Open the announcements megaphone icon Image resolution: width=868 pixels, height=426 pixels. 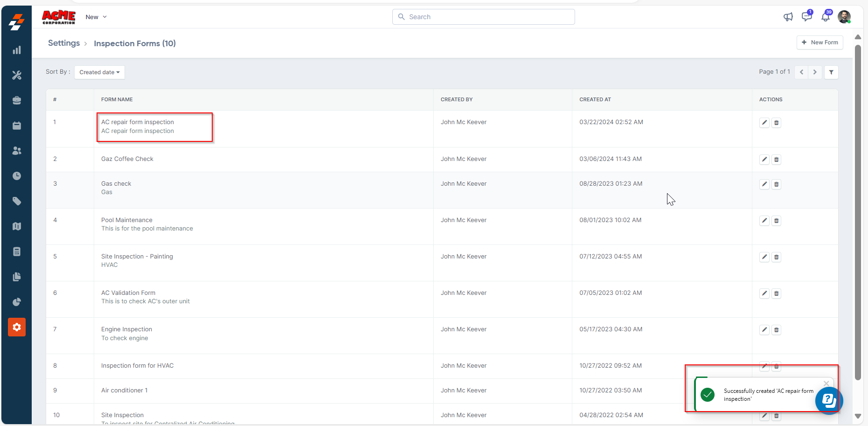(788, 17)
